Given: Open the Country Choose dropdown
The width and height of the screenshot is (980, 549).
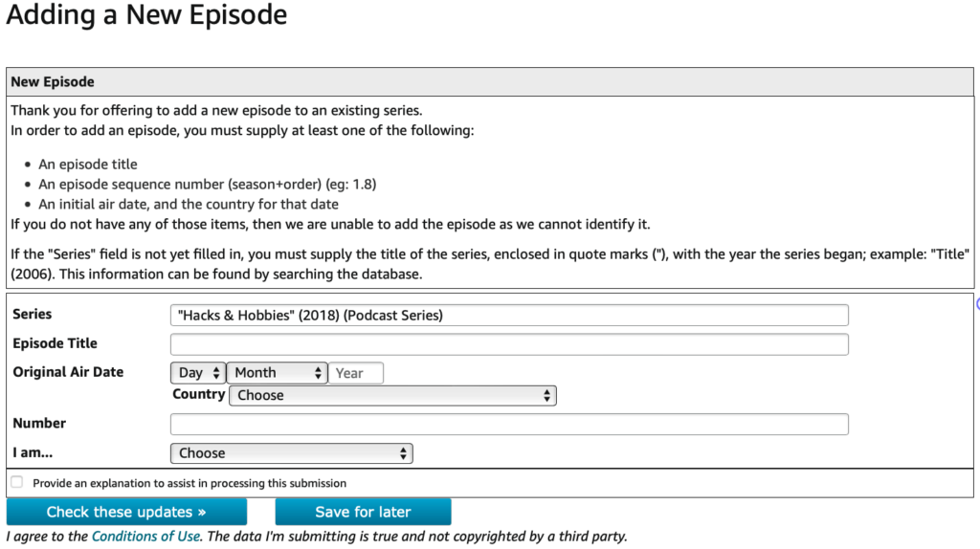Looking at the screenshot, I should (392, 395).
